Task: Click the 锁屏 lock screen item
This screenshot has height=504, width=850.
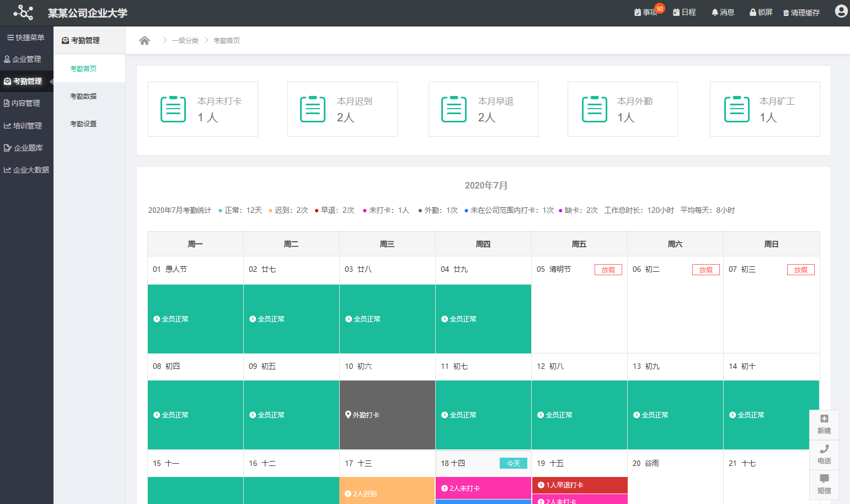Action: click(x=761, y=12)
